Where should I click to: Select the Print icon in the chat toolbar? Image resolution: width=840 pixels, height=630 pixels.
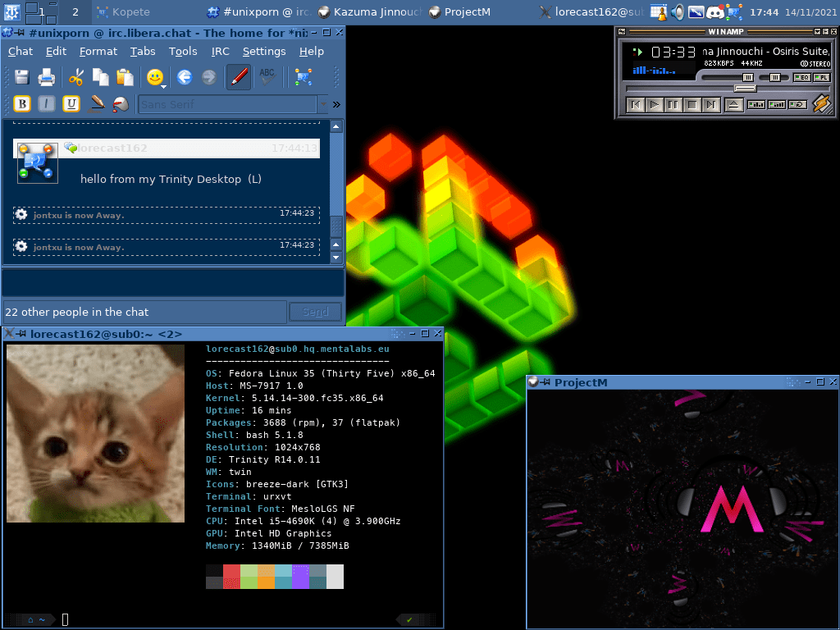(46, 76)
